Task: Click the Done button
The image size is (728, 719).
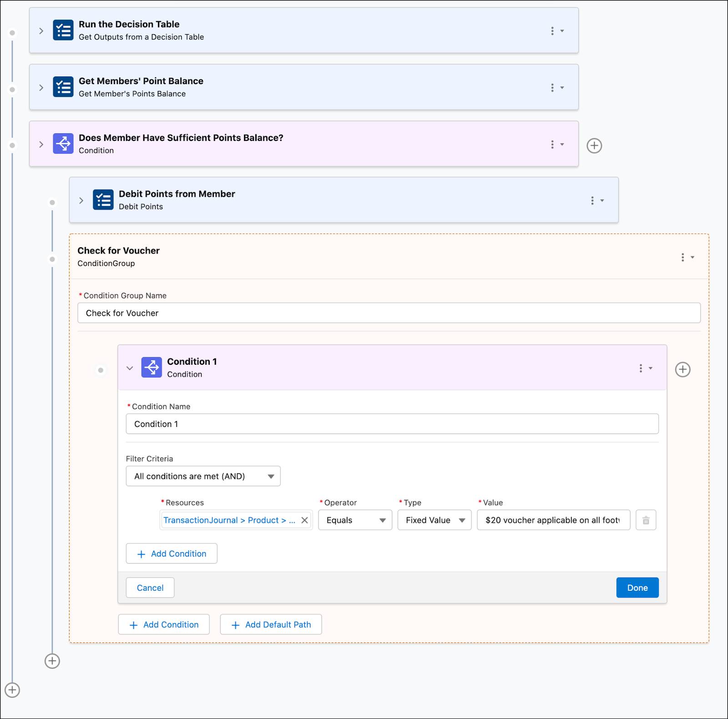Action: pyautogui.click(x=637, y=588)
